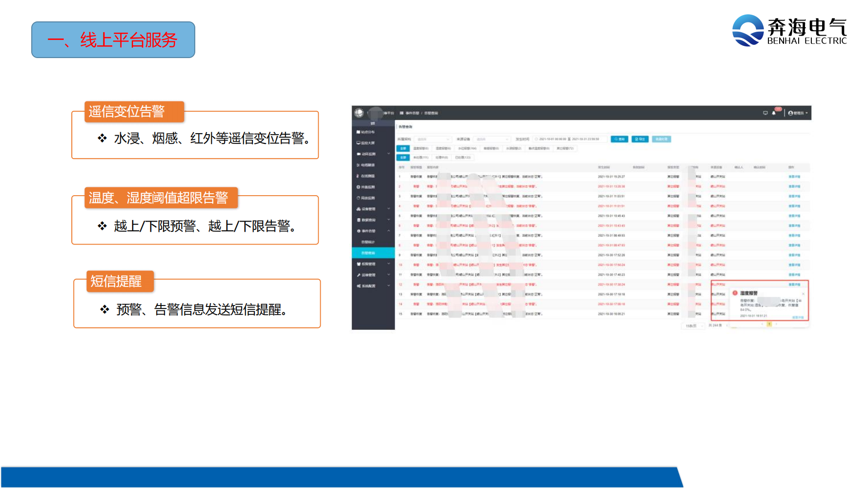Expand the 设备管理 submenu chevron
Screen dimensions: 868x488
tap(389, 209)
